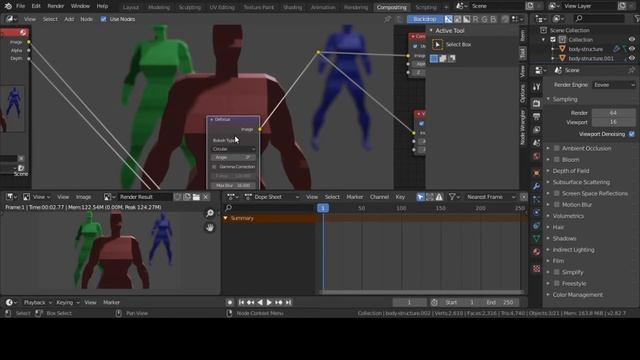Show only the Green channel in backdrop
The image size is (640, 360).
[x=484, y=19]
